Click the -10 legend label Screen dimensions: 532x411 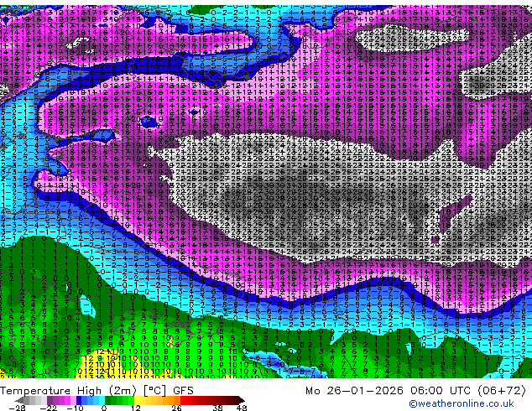pos(75,408)
